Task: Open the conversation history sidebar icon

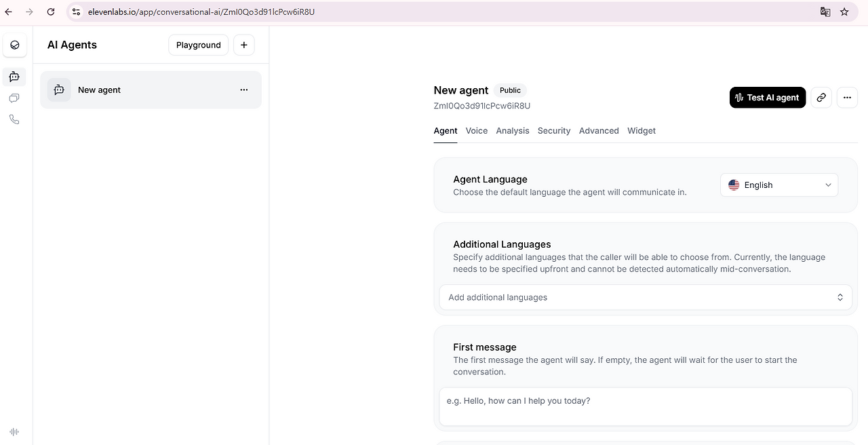Action: 14,98
